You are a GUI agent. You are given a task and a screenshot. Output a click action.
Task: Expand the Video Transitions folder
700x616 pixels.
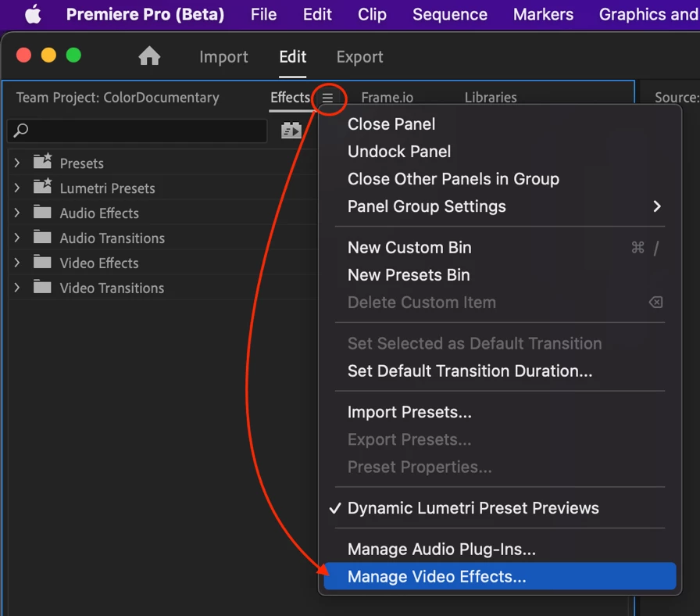click(17, 288)
